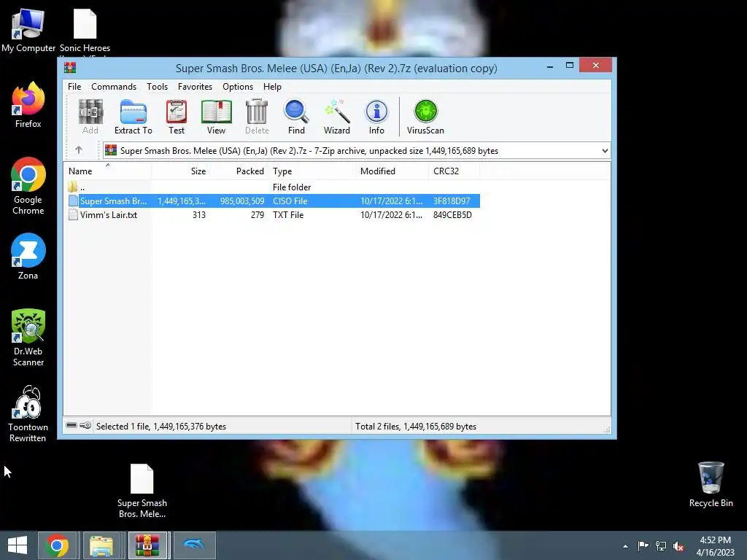
Task: Select the Recycle Bin icon
Action: pyautogui.click(x=711, y=485)
